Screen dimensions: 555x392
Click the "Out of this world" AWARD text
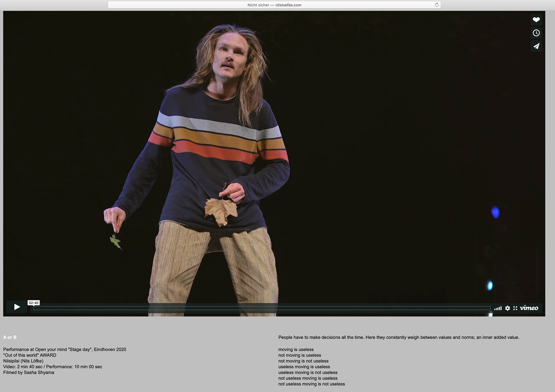(x=30, y=355)
